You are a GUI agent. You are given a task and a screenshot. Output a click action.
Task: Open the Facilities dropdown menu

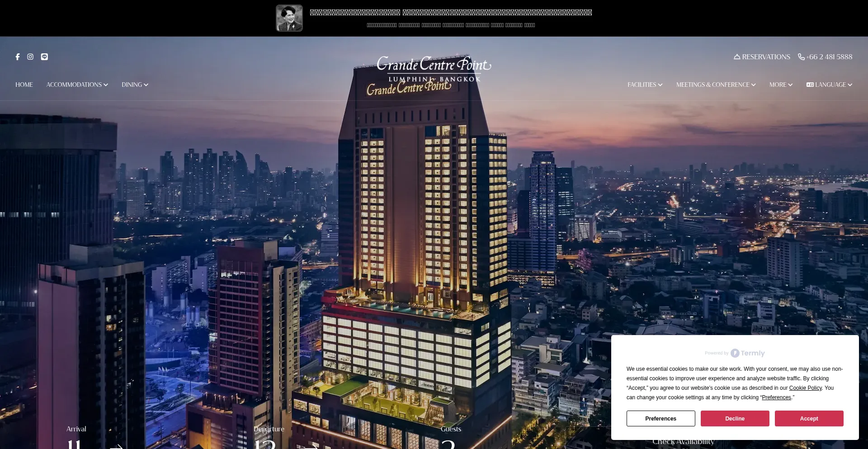[x=645, y=85]
